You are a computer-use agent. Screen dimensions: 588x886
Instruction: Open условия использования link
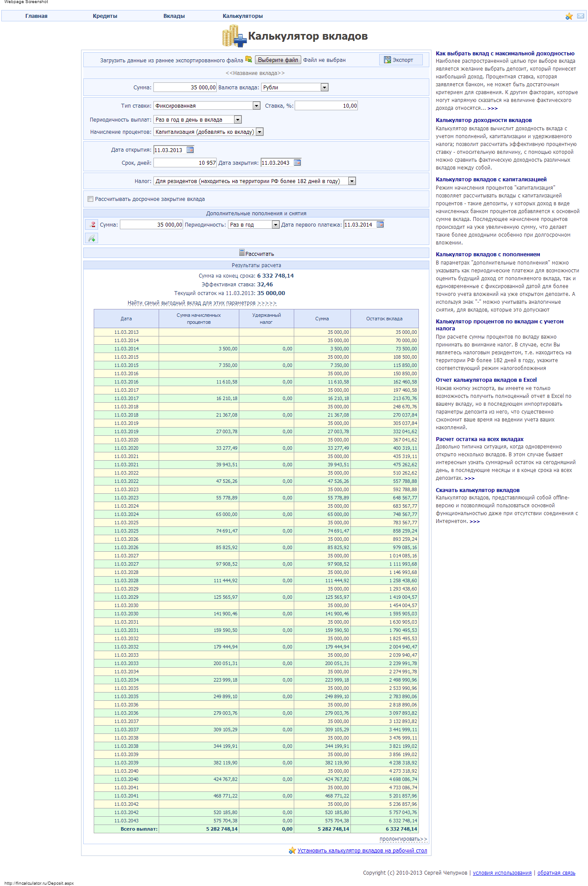pyautogui.click(x=502, y=872)
